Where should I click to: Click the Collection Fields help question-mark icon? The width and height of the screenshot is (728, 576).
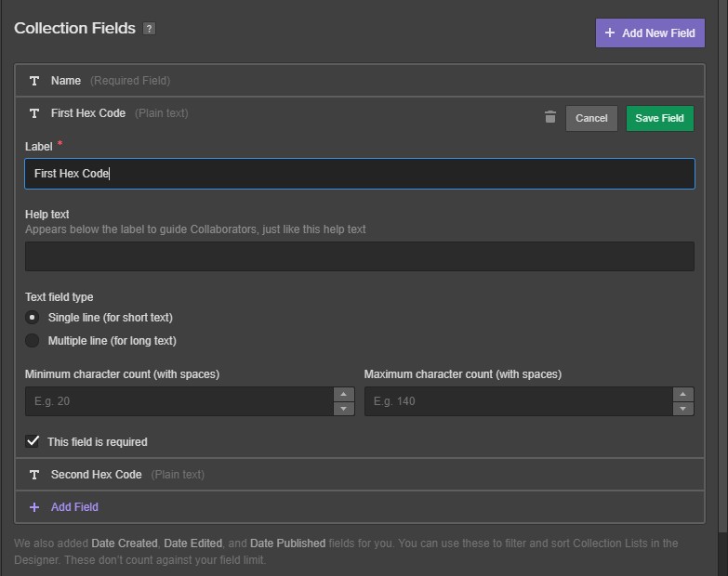149,29
